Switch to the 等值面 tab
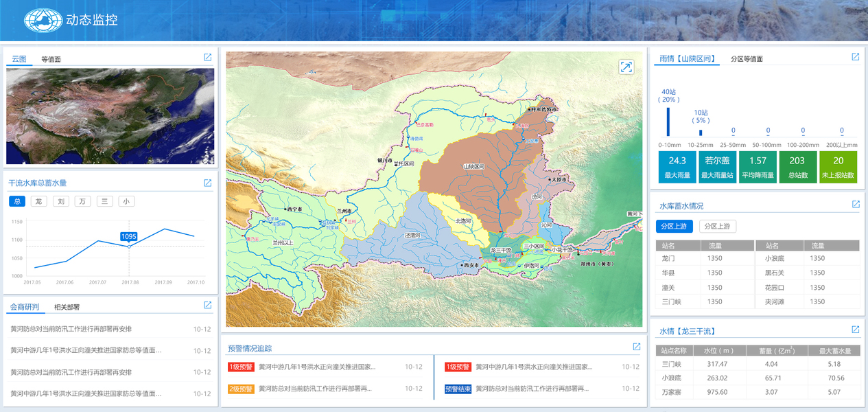Screen dimensions: 868x412 pyautogui.click(x=51, y=59)
